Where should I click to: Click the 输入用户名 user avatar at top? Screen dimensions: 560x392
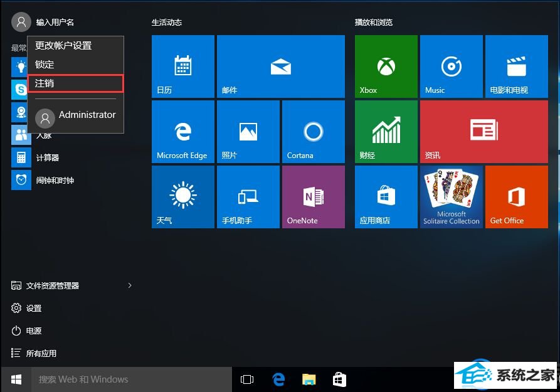point(21,22)
